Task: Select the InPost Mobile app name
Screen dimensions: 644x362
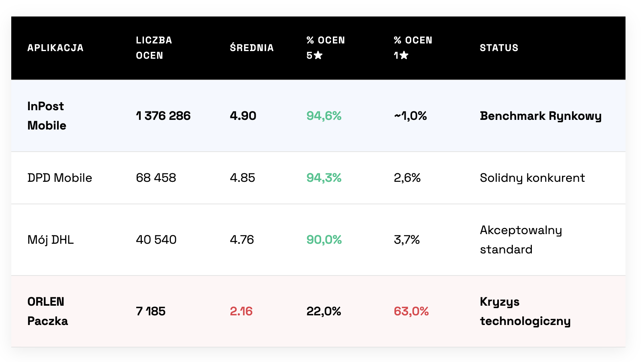Action: click(x=47, y=116)
